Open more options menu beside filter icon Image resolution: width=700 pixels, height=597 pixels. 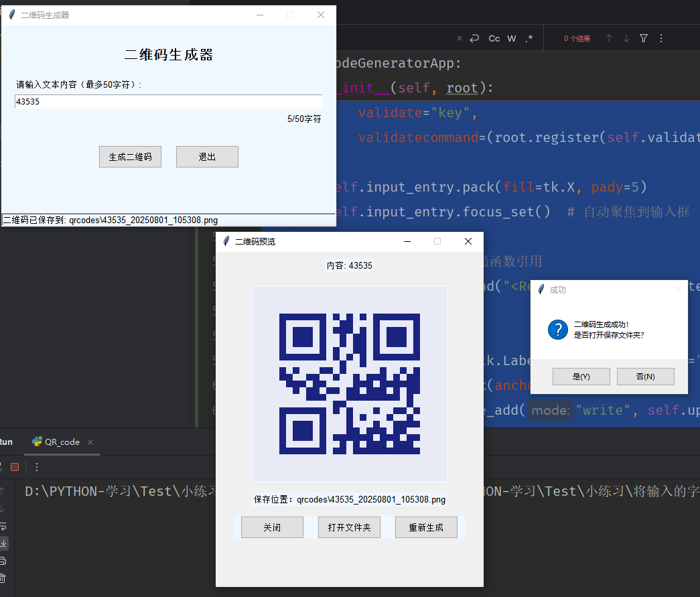(660, 38)
